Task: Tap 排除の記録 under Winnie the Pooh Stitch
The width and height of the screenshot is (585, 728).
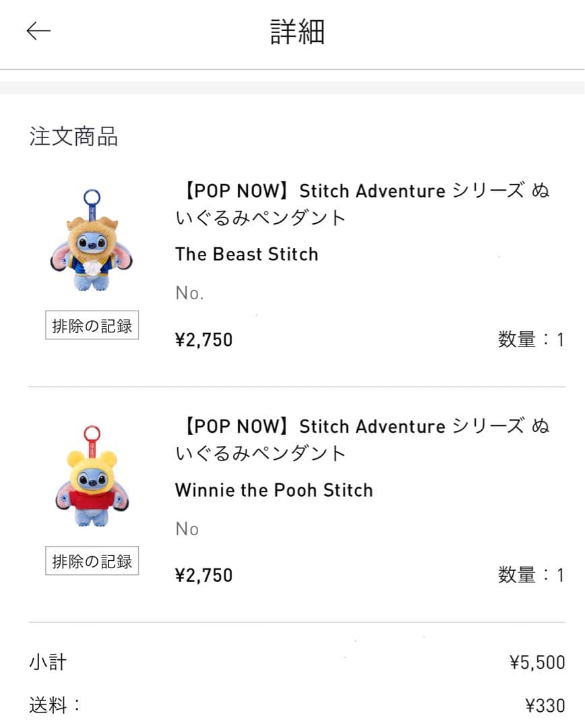Action: 92,561
